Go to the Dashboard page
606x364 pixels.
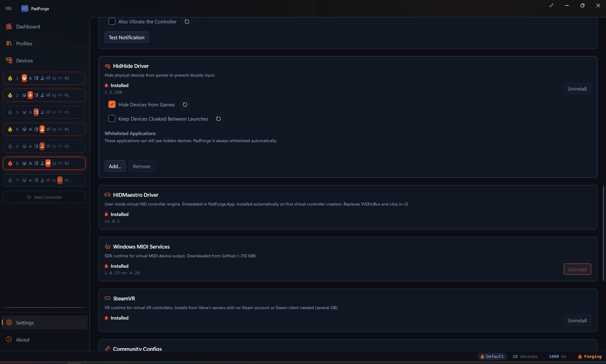(x=45, y=26)
